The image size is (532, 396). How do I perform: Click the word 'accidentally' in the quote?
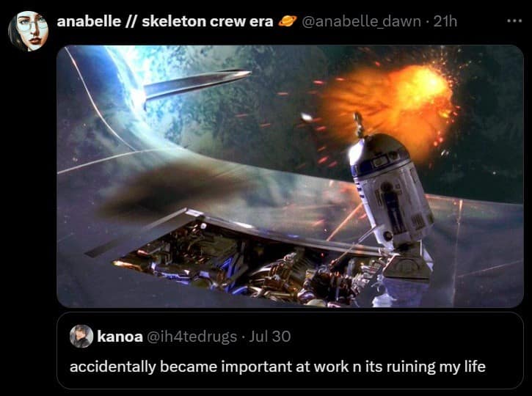[113, 367]
